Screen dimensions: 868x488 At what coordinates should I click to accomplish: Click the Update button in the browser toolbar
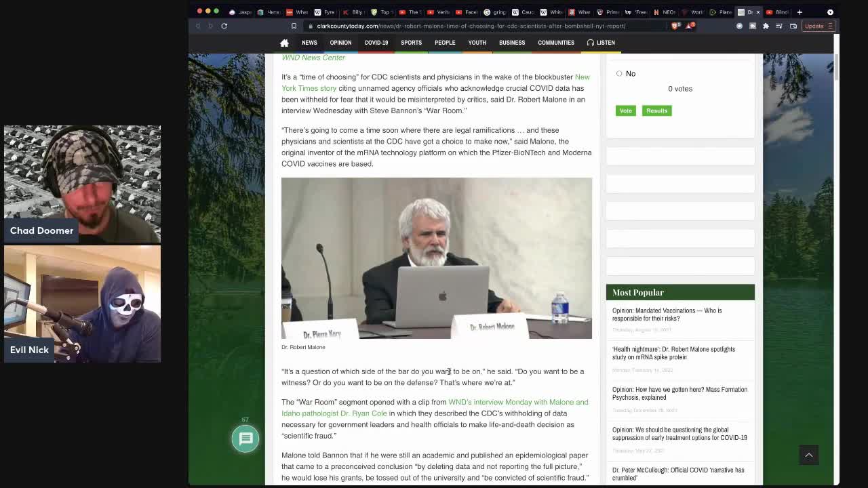coord(818,26)
